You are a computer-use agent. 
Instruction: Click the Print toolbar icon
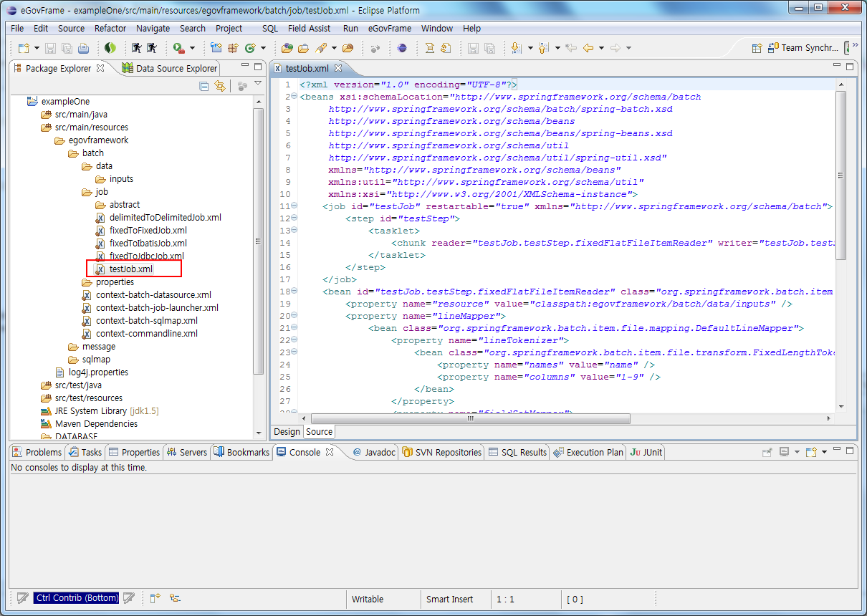click(x=83, y=48)
